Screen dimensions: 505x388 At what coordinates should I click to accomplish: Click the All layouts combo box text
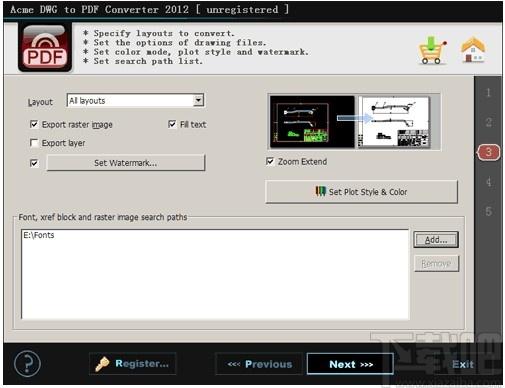point(87,101)
